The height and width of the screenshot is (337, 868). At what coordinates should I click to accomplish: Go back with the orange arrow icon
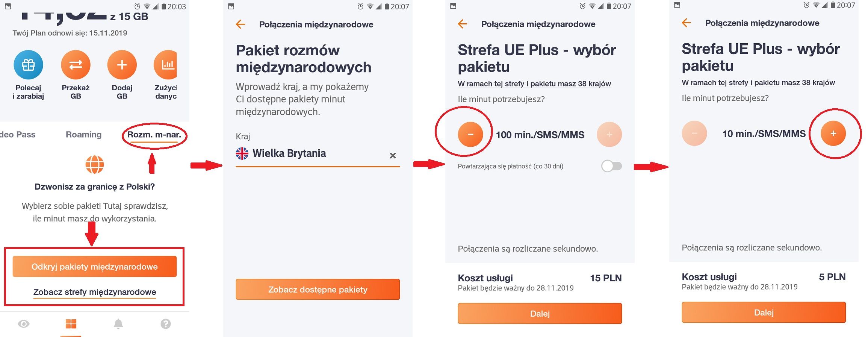(x=240, y=24)
